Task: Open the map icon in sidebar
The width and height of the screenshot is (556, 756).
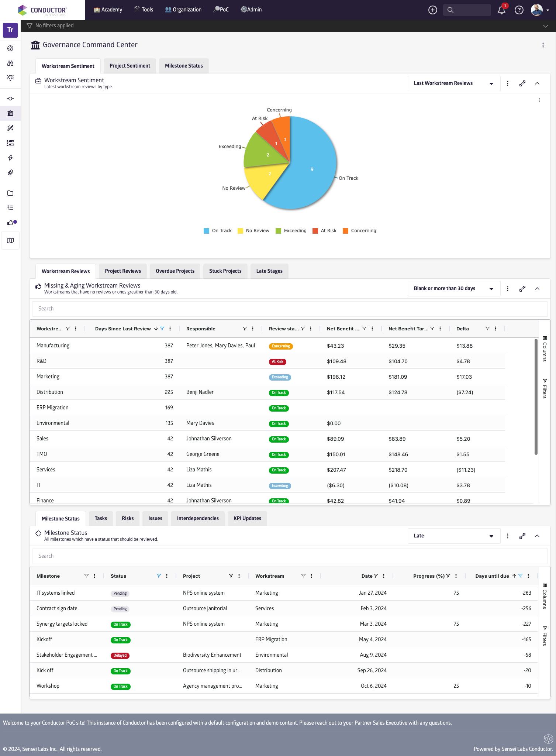Action: coord(10,240)
